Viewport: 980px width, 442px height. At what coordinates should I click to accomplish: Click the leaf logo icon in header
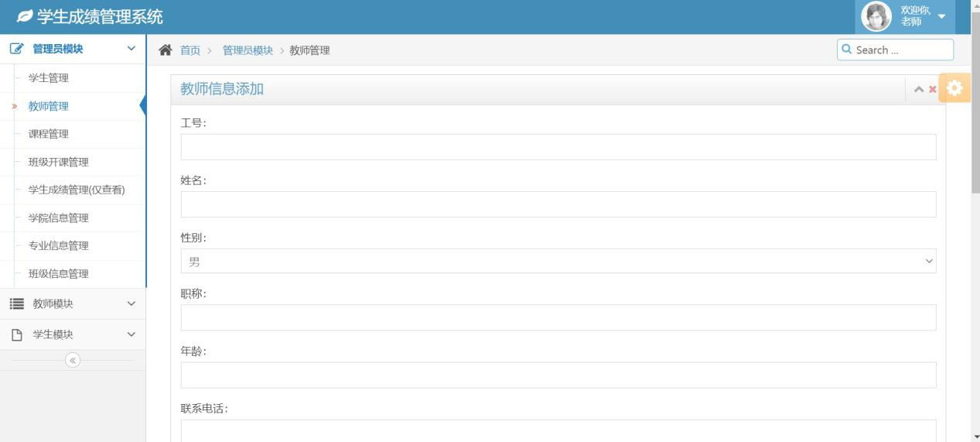click(25, 16)
